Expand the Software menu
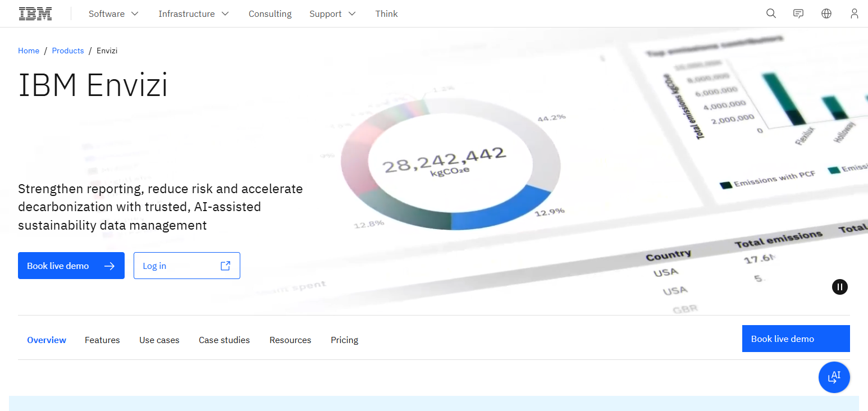 coord(113,13)
